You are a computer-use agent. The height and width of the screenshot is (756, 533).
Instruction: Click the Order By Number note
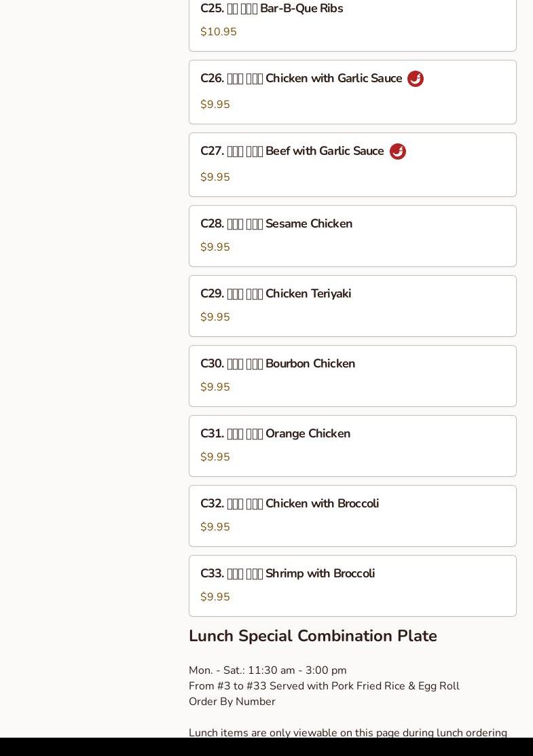(232, 702)
